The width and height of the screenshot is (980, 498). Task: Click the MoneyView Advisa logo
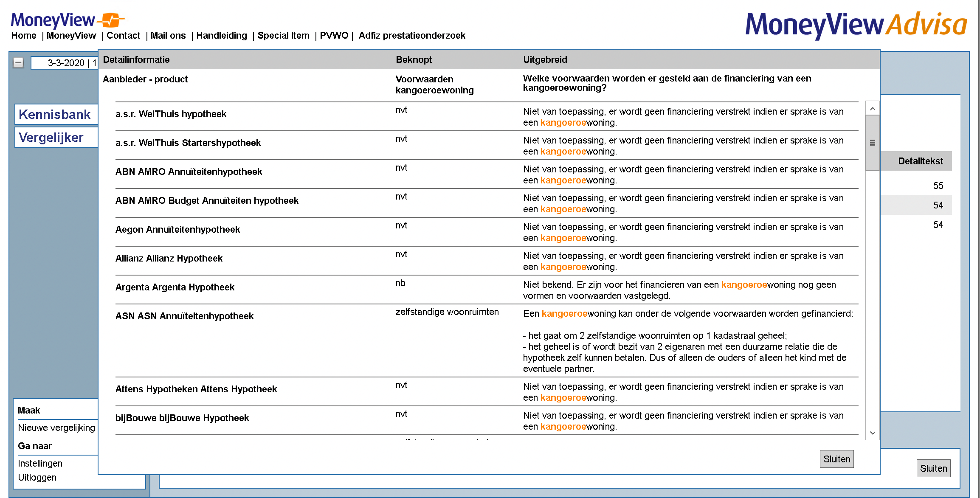[x=856, y=25]
